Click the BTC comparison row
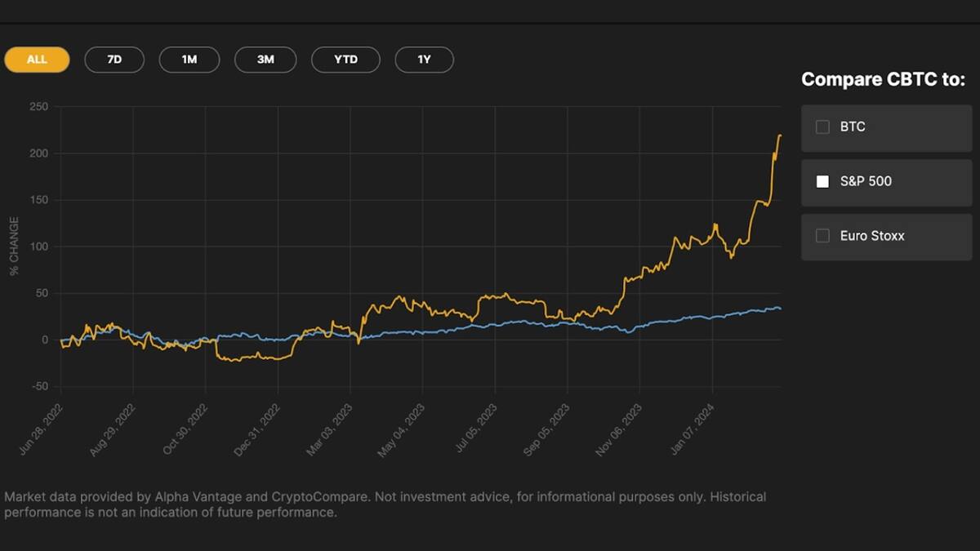This screenshot has height=551, width=980. point(886,127)
